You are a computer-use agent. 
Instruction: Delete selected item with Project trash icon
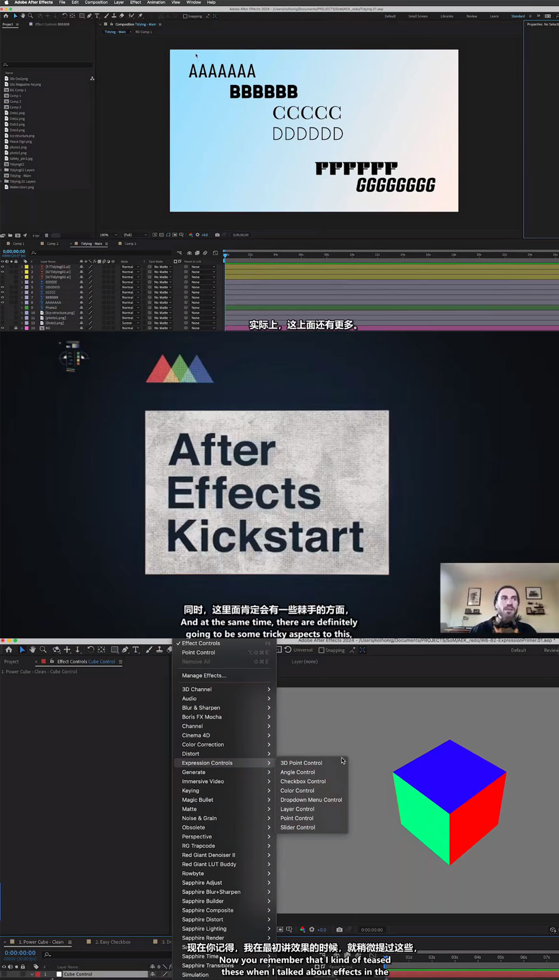(x=46, y=235)
